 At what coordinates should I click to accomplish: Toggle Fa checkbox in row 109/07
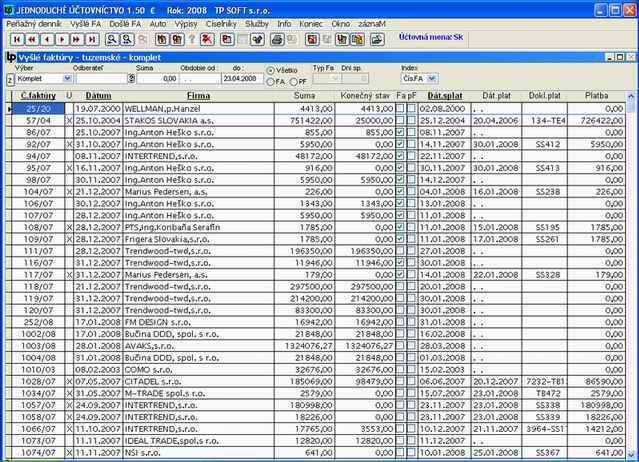(x=400, y=239)
